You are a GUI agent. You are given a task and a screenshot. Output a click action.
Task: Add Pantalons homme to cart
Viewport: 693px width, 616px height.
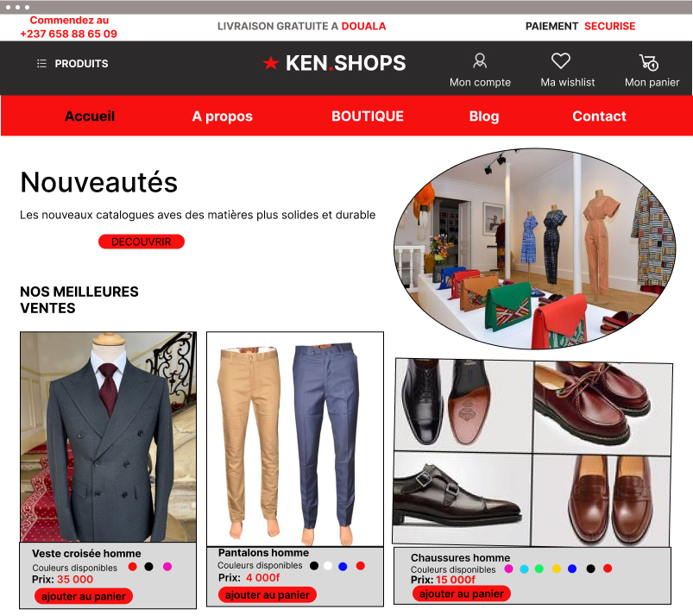pyautogui.click(x=268, y=594)
